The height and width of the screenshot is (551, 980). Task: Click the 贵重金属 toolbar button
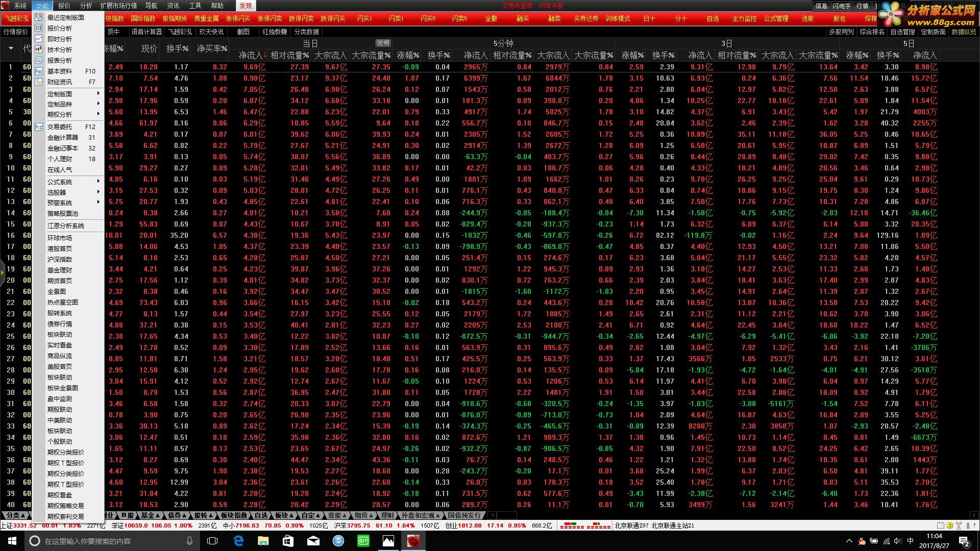206,18
